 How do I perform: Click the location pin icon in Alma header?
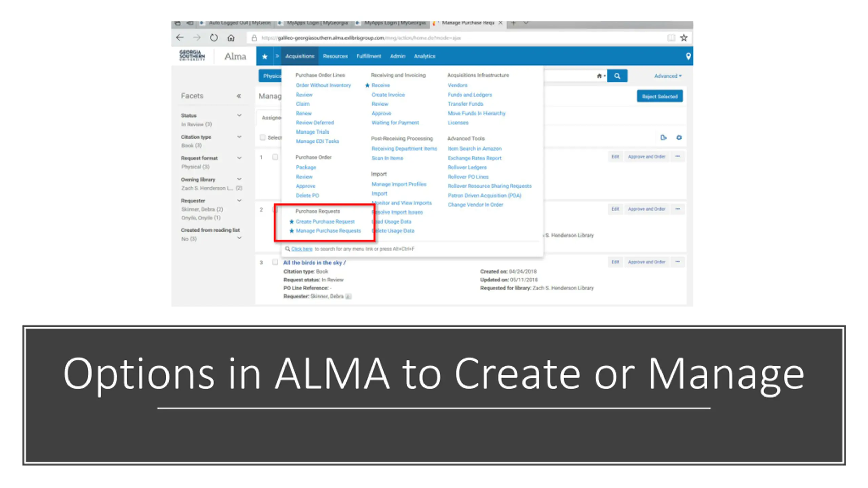tap(688, 56)
